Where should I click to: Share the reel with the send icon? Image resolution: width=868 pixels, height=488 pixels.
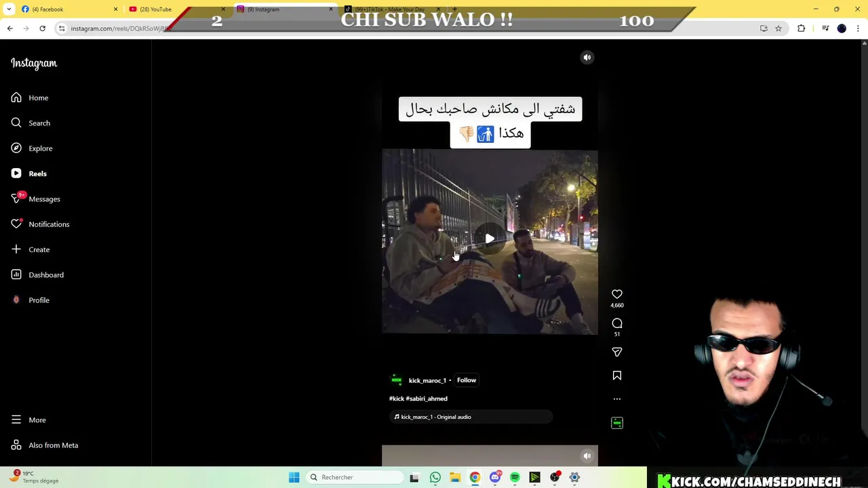pos(617,352)
